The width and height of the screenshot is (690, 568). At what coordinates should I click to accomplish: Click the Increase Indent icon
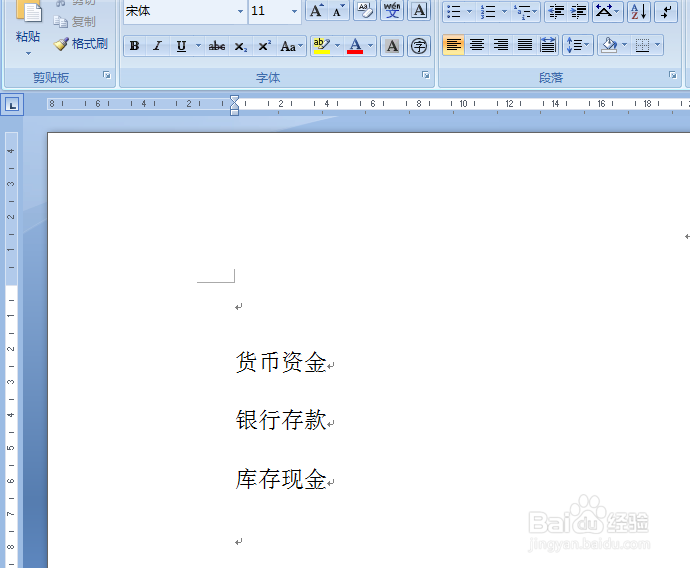[x=578, y=11]
